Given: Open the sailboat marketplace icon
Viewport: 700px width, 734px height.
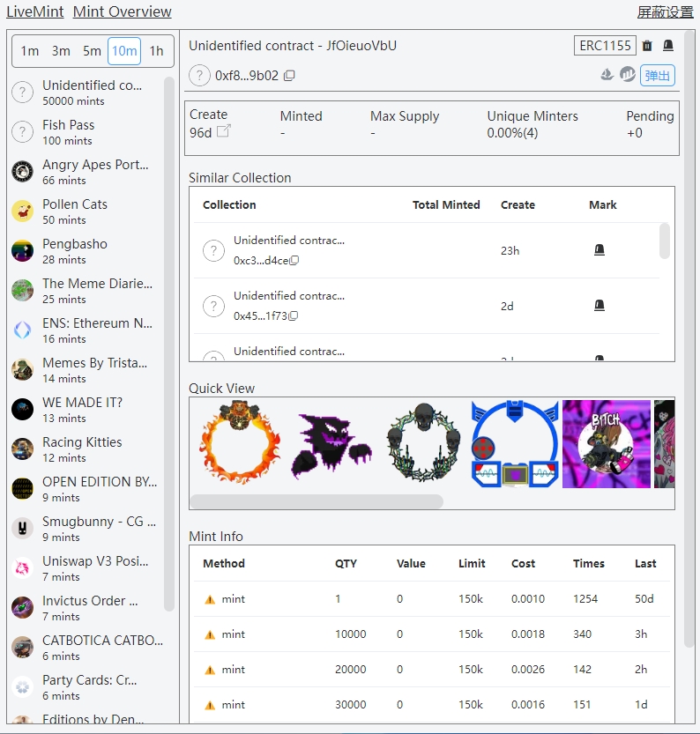Looking at the screenshot, I should 607,75.
